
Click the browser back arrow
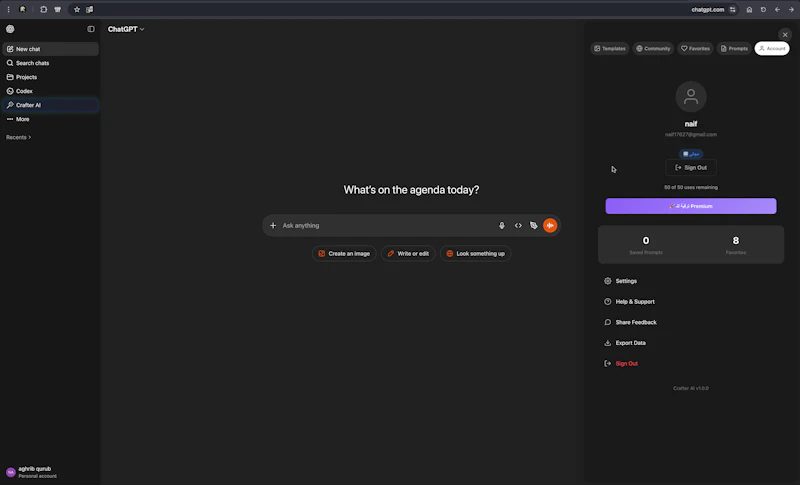[777, 10]
